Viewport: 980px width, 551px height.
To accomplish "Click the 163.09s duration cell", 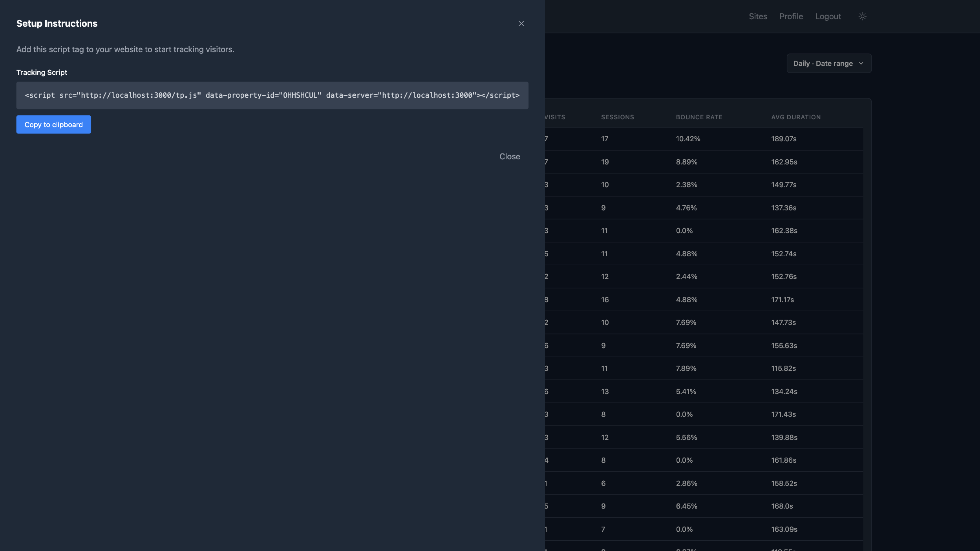I will pyautogui.click(x=784, y=529).
